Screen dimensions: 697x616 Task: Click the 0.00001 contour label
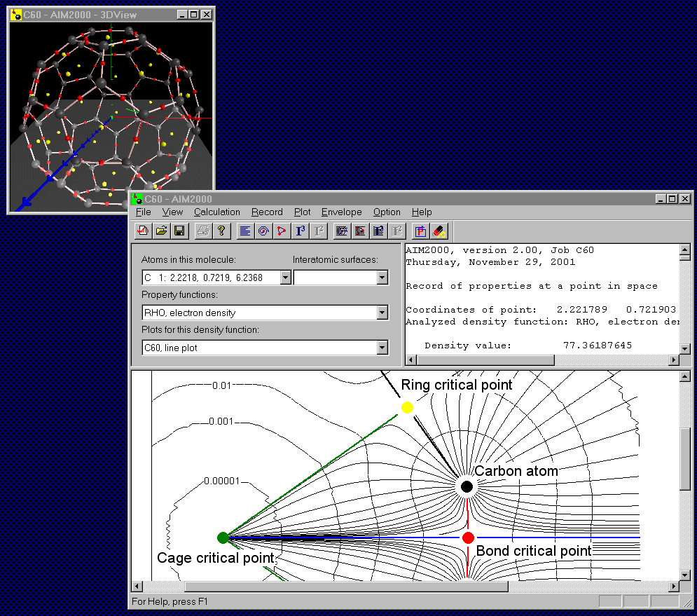(222, 481)
